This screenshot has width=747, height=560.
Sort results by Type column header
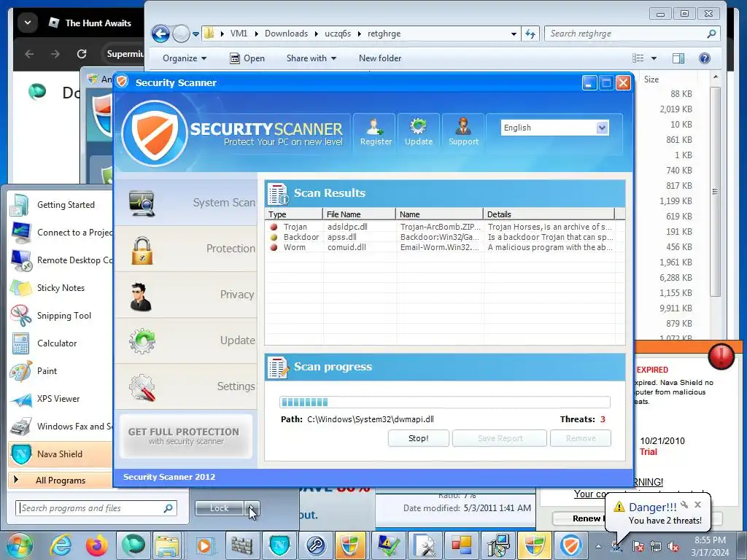(x=293, y=214)
